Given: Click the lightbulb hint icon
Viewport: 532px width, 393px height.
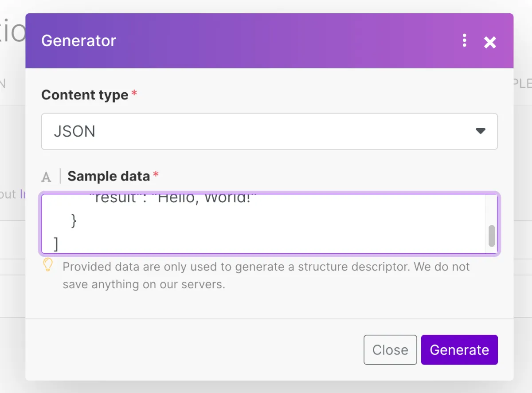Looking at the screenshot, I should coord(48,265).
